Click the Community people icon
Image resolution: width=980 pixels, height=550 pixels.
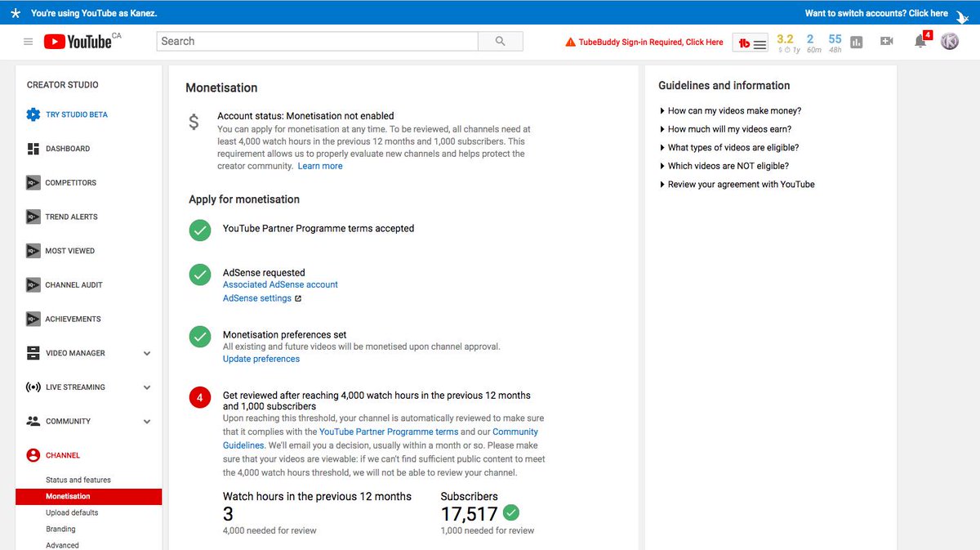[33, 421]
